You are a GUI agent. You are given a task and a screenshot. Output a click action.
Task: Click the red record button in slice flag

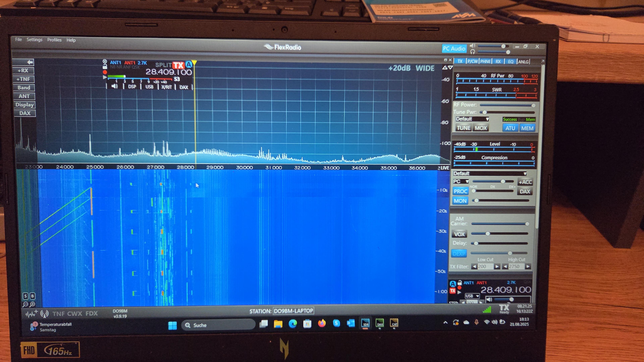tap(105, 72)
